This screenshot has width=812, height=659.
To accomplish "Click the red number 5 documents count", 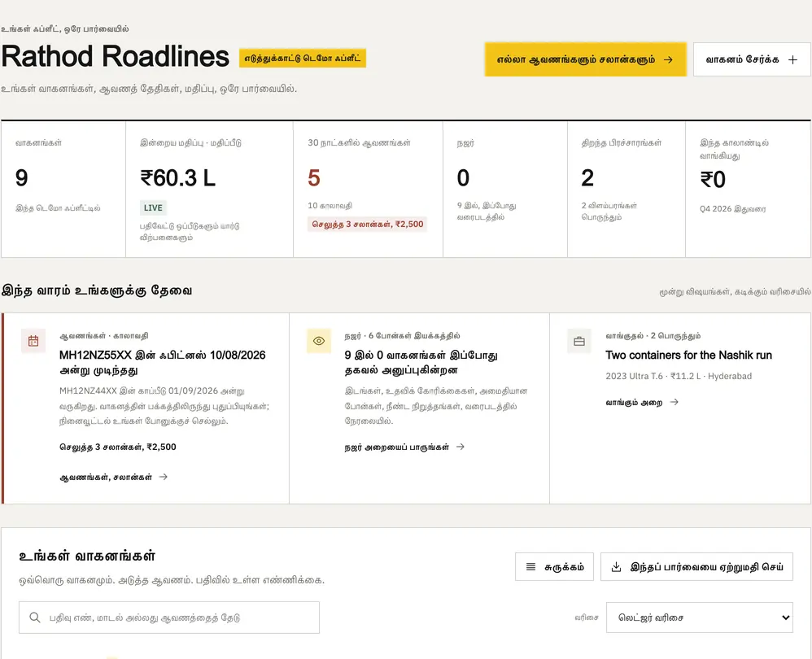I will click(314, 178).
